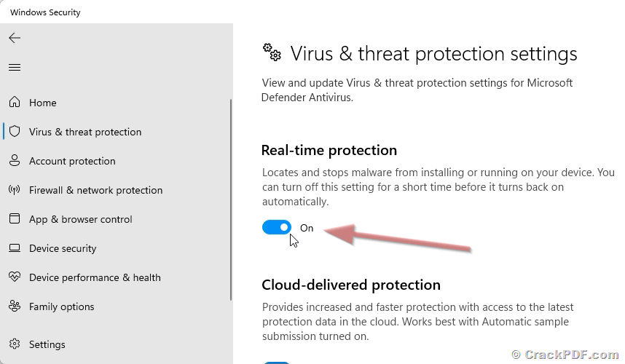The width and height of the screenshot is (625, 364).
Task: Go to Account protection section
Action: (72, 161)
